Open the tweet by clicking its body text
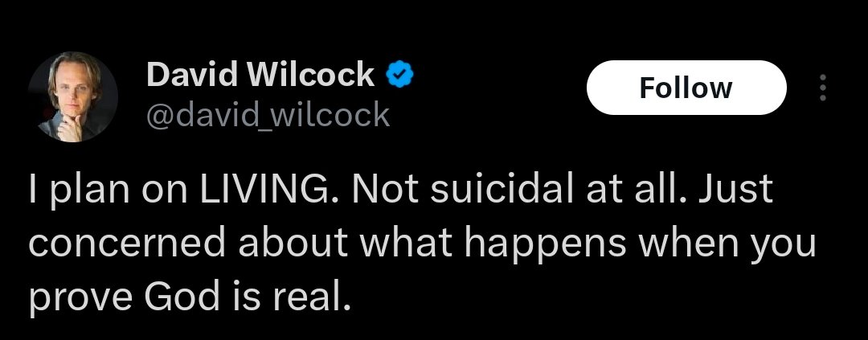This screenshot has width=868, height=340. [x=422, y=243]
